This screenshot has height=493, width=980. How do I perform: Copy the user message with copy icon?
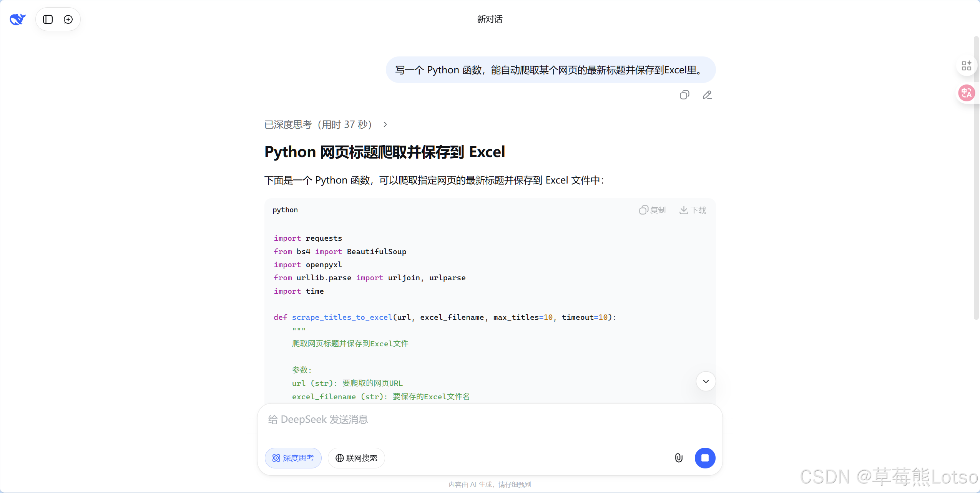[684, 95]
